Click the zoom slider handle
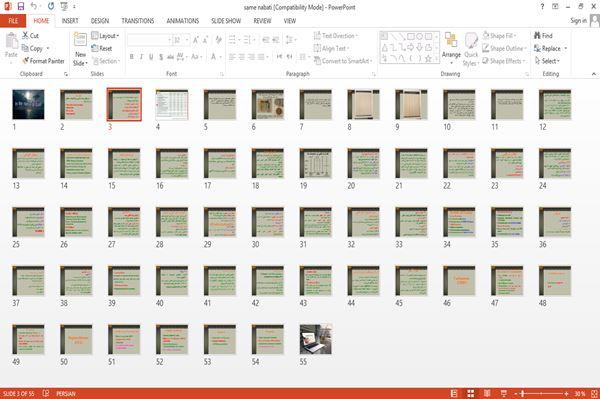Screen dimensions: 600x399 [523, 393]
